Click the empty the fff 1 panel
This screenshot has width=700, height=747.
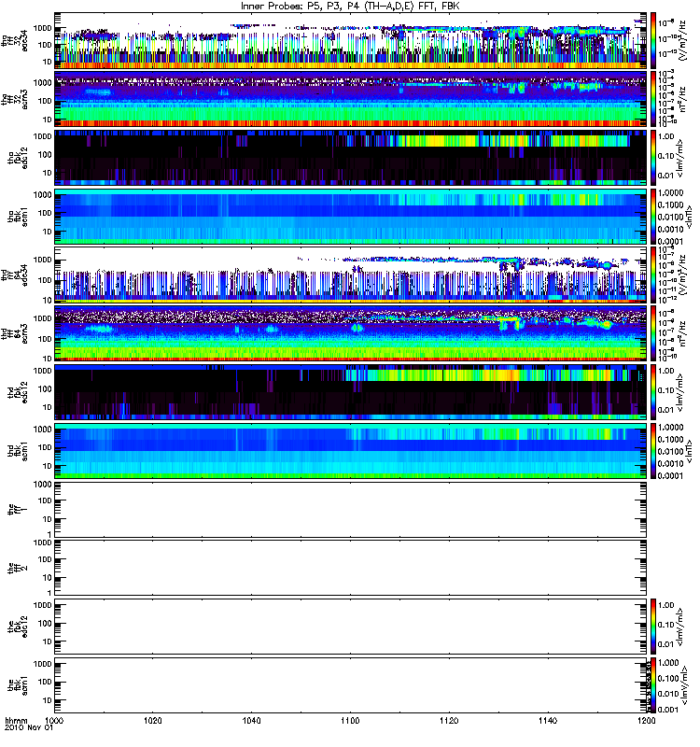351,509
